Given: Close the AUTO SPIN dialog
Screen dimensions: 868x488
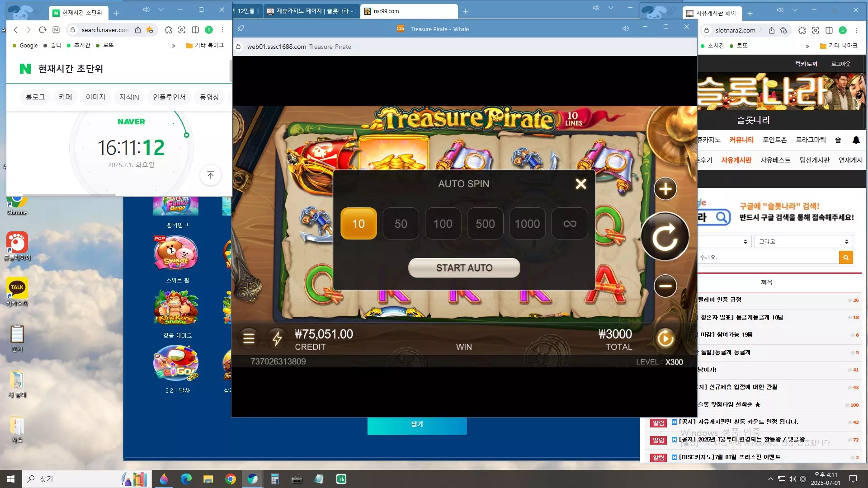Looking at the screenshot, I should [x=581, y=184].
